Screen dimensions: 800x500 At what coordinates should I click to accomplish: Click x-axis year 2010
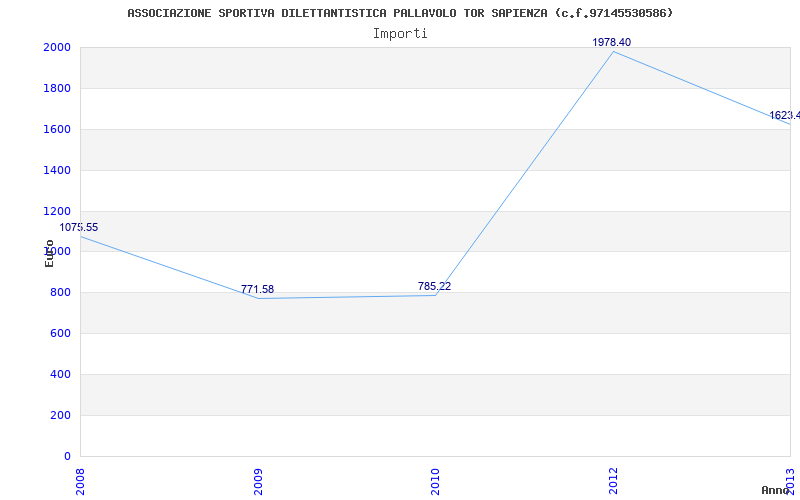pos(435,482)
